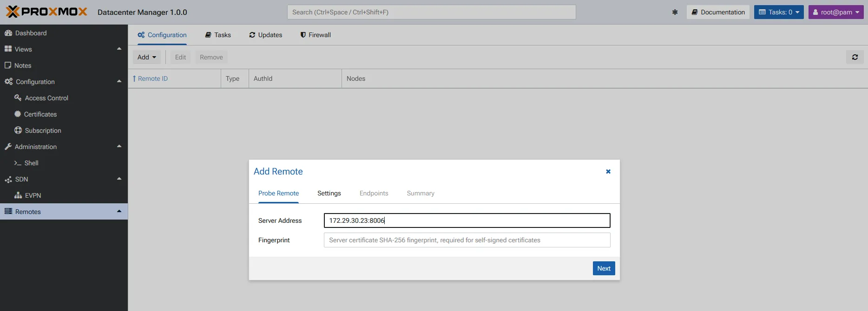Open the Documentation button

pyautogui.click(x=718, y=12)
